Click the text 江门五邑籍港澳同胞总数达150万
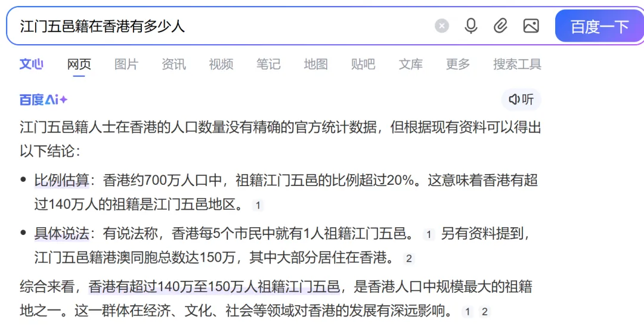Screen dimensions: 644x328 (x=134, y=258)
